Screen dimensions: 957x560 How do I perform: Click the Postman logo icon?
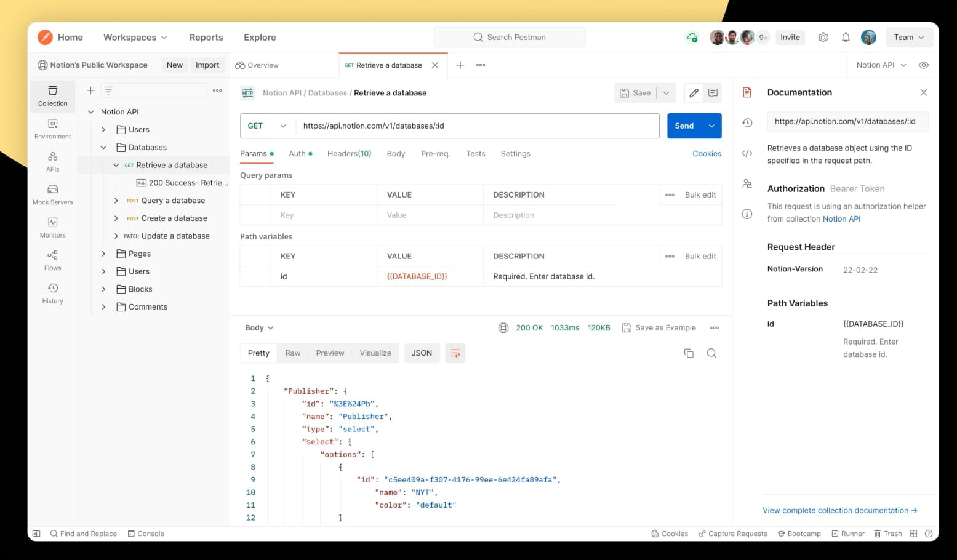[x=45, y=37]
